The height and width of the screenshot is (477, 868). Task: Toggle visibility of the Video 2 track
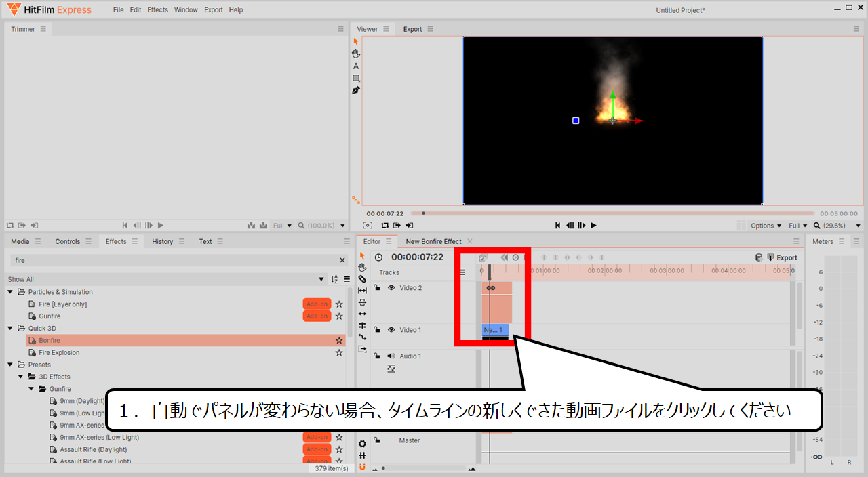click(x=391, y=288)
